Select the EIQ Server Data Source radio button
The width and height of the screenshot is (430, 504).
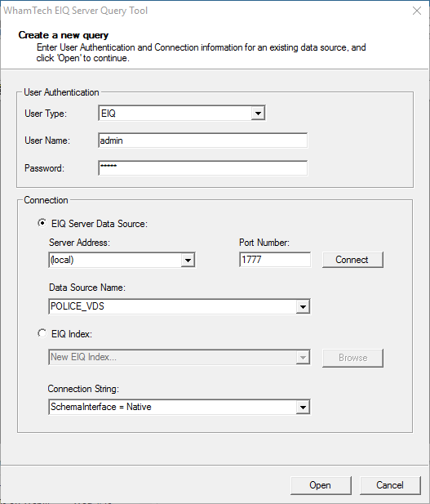coord(42,223)
